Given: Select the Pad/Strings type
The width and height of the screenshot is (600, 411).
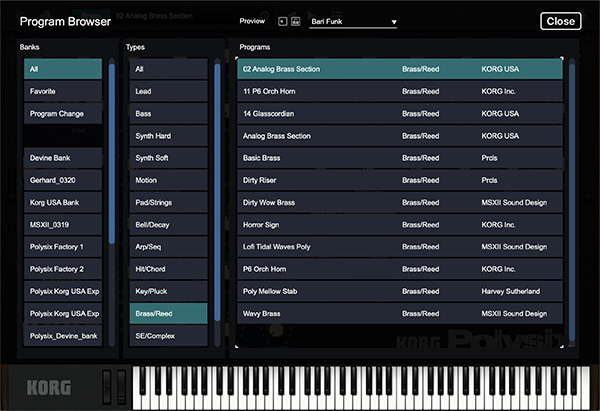Looking at the screenshot, I should [x=168, y=202].
